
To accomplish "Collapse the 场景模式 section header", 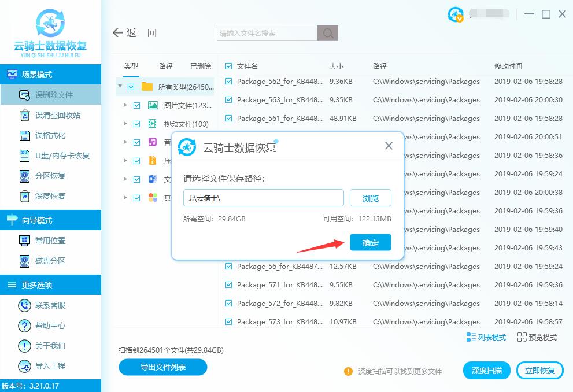I will click(50, 75).
